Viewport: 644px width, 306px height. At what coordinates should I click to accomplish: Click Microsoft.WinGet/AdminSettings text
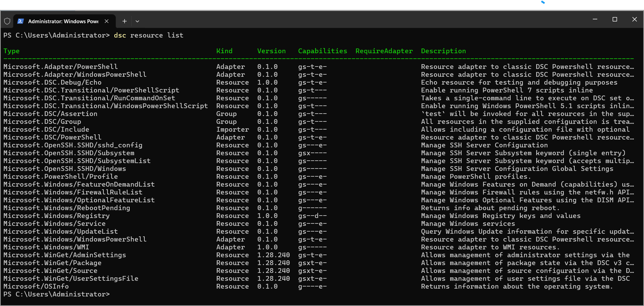tap(65, 255)
